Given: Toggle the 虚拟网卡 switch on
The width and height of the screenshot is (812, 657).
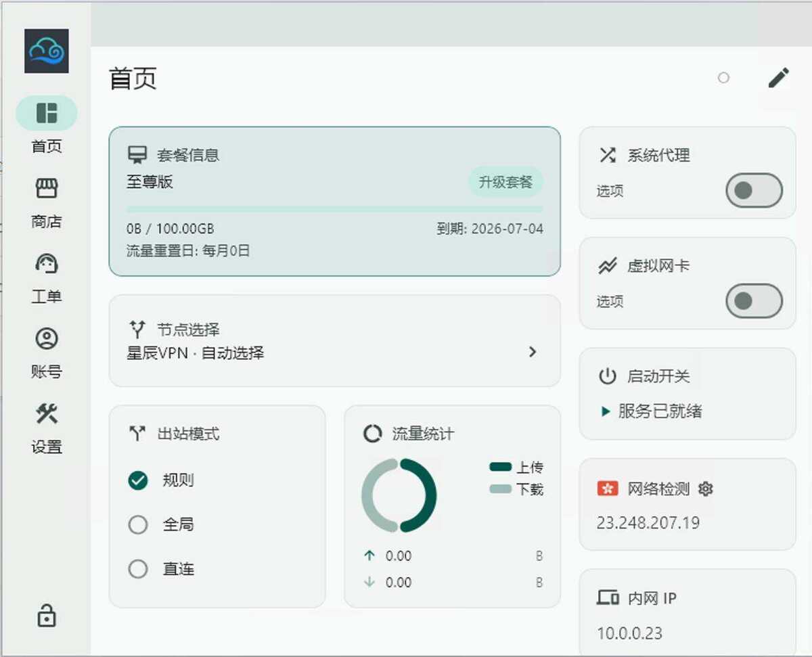Looking at the screenshot, I should tap(754, 301).
